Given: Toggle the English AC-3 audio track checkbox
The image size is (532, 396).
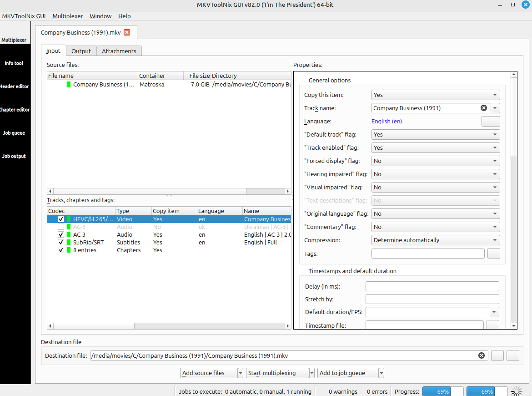Looking at the screenshot, I should pyautogui.click(x=61, y=235).
